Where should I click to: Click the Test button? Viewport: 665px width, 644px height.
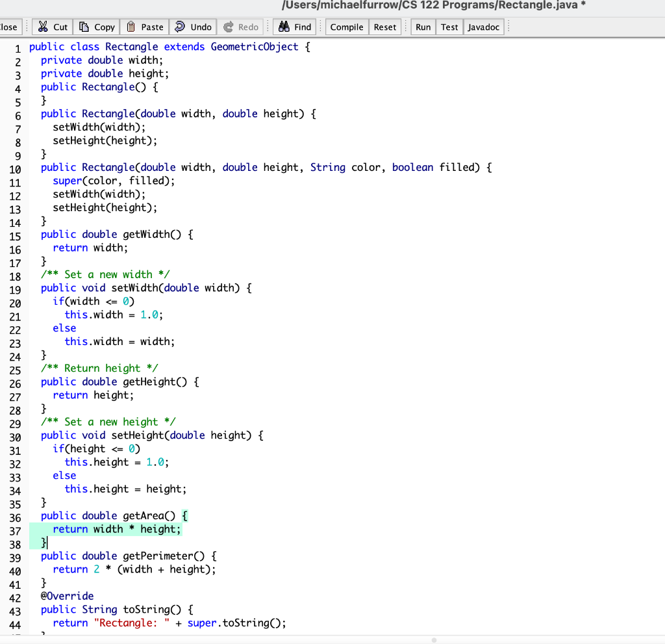(449, 27)
